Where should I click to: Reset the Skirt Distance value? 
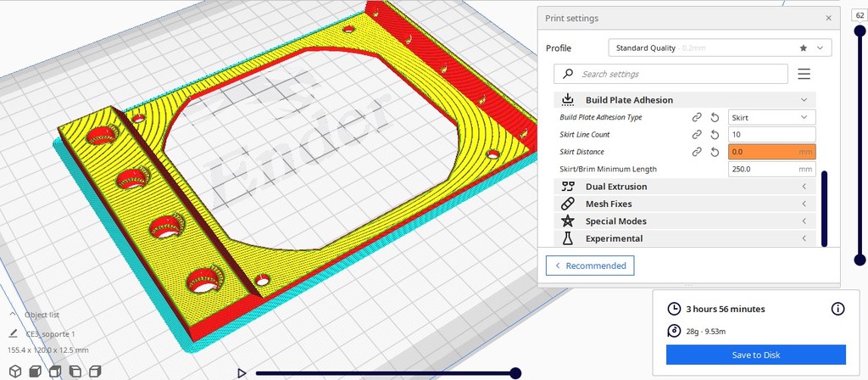pos(715,152)
